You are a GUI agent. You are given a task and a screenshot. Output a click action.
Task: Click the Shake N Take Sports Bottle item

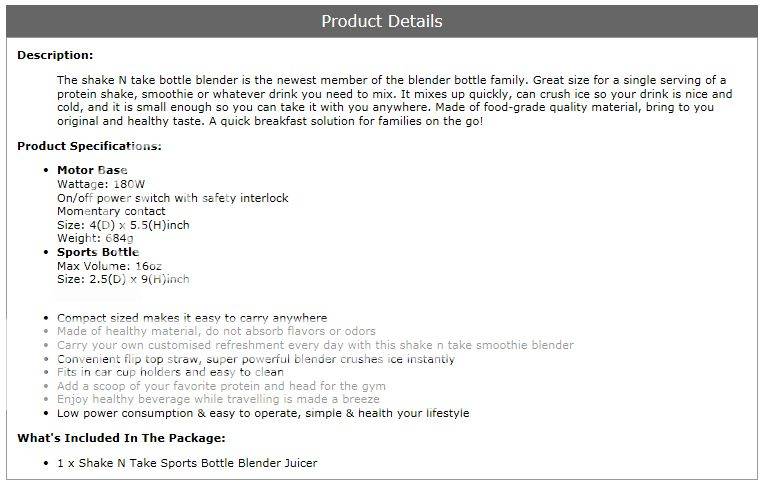coord(187,463)
